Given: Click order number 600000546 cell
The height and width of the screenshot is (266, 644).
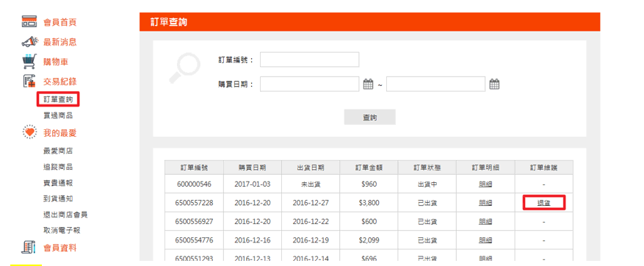Looking at the screenshot, I should [195, 184].
